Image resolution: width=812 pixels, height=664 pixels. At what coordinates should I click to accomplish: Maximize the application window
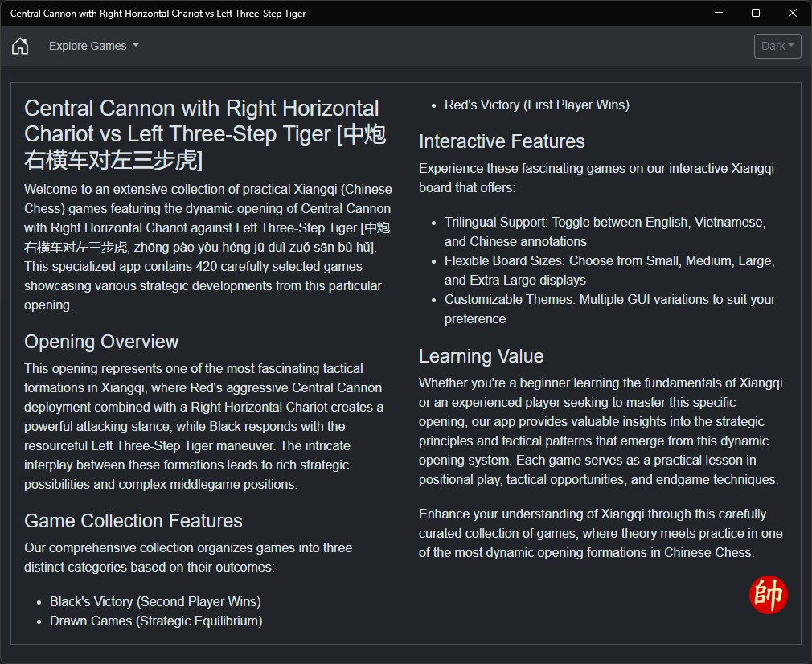756,13
